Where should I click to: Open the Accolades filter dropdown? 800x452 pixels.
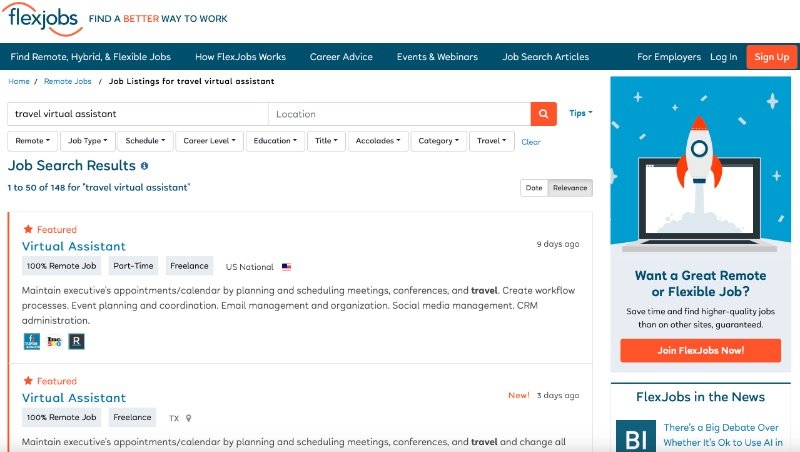tap(378, 141)
